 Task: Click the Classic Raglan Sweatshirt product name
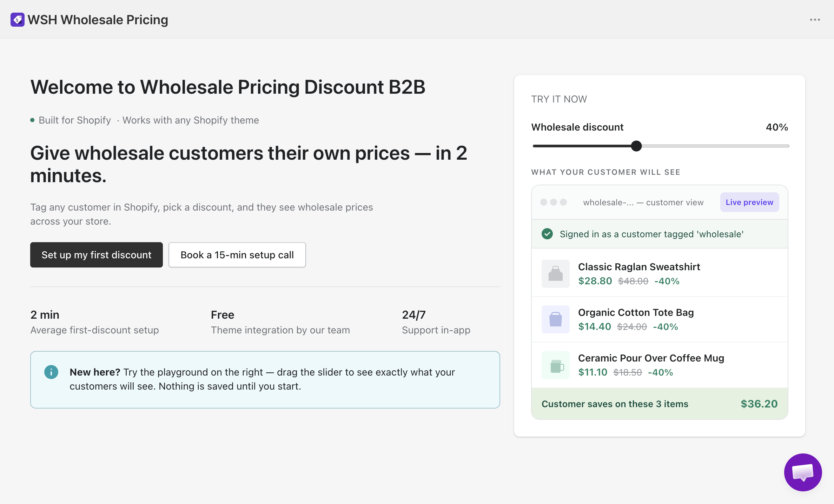click(x=639, y=267)
